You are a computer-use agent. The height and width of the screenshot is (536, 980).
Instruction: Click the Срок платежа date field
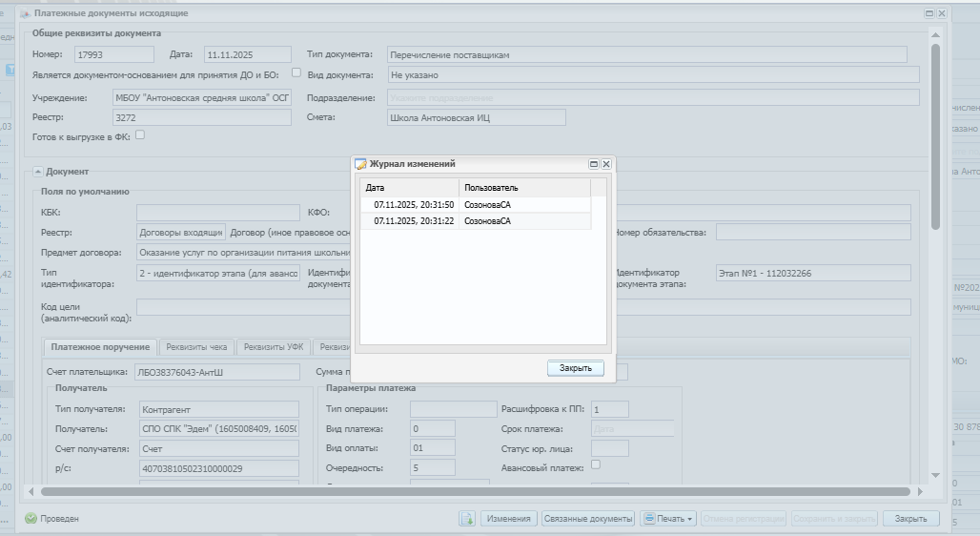[x=632, y=429]
